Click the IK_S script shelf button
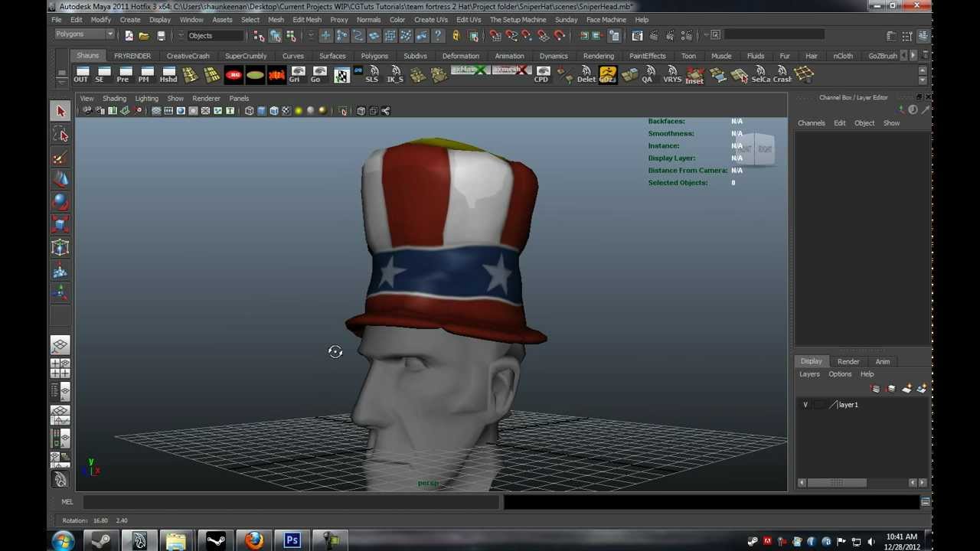The image size is (980, 551). (x=395, y=75)
